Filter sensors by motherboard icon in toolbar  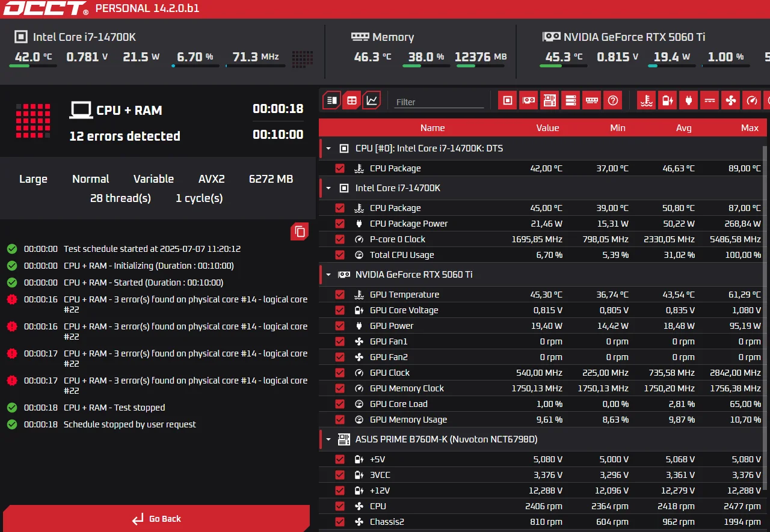pyautogui.click(x=550, y=100)
